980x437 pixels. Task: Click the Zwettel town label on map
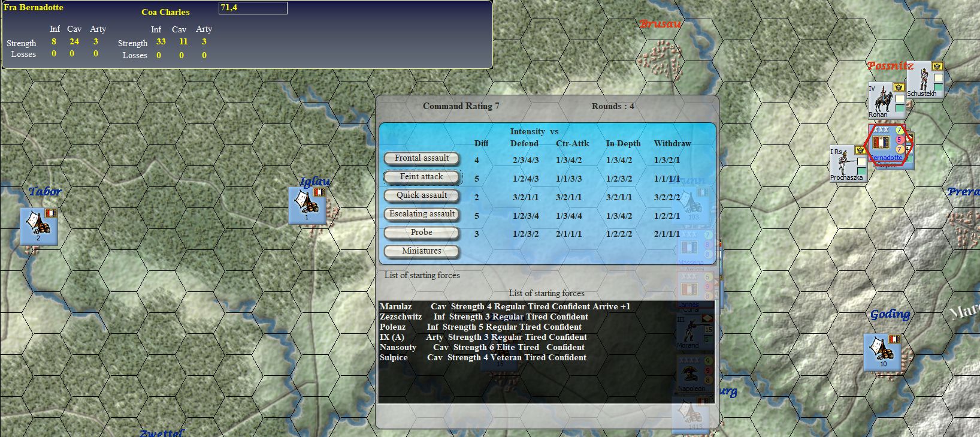pyautogui.click(x=162, y=433)
